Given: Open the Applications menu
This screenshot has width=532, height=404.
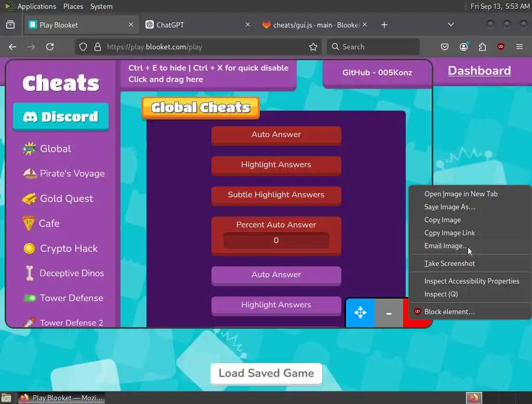Looking at the screenshot, I should click(x=37, y=6).
